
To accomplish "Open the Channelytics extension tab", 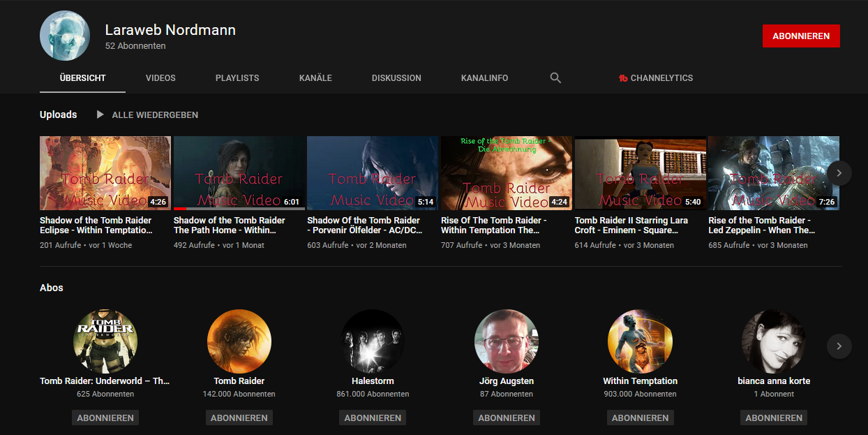I will tap(656, 78).
